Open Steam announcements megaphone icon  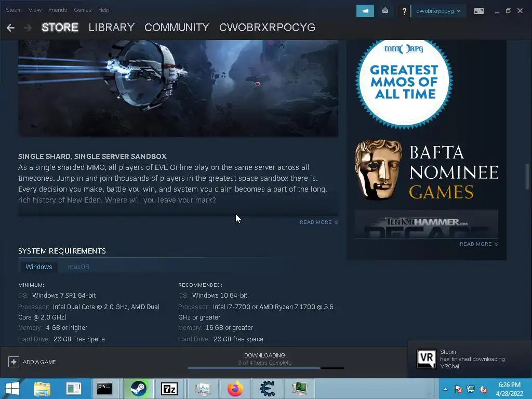[365, 11]
